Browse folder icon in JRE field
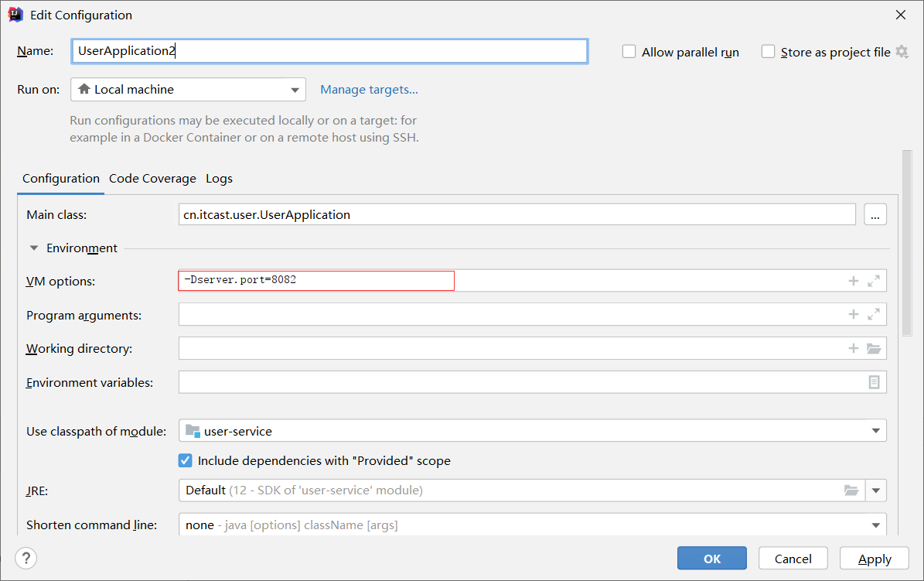924x581 pixels. coord(851,490)
